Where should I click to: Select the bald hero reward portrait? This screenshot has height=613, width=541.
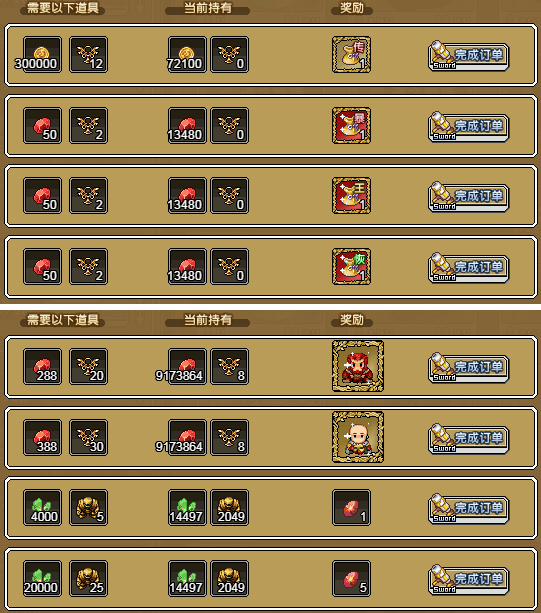tap(358, 437)
